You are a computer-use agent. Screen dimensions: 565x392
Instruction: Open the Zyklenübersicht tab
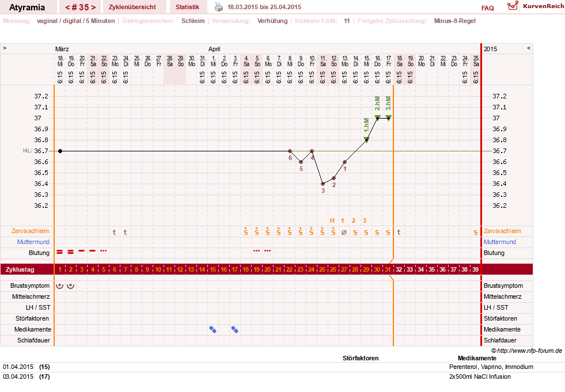[x=132, y=7]
